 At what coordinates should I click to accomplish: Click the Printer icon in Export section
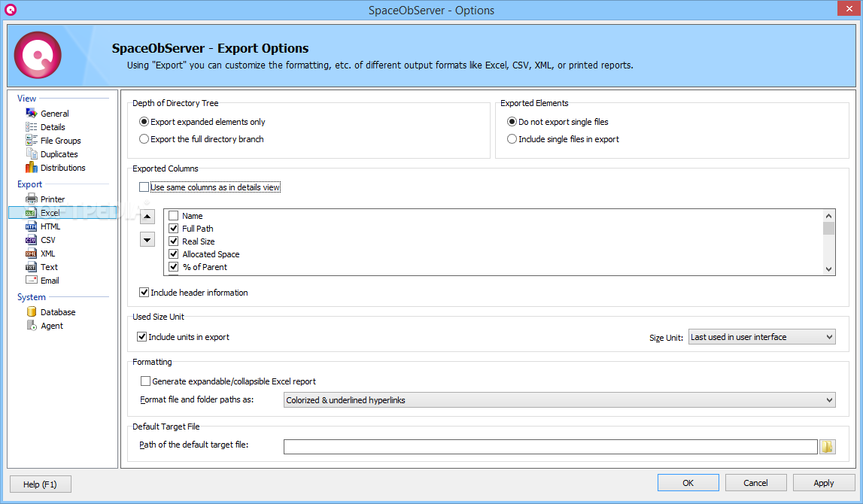coord(31,199)
